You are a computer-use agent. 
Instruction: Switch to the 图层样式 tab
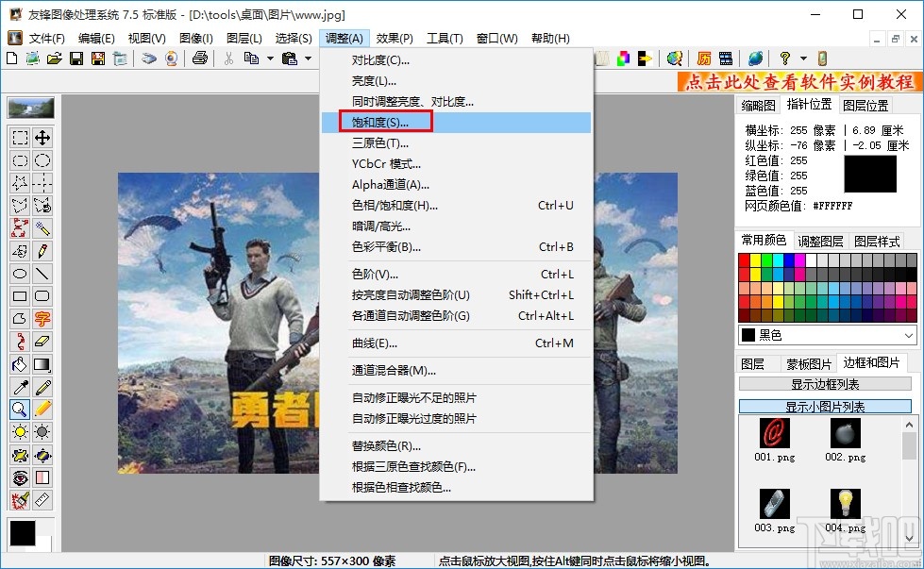(x=877, y=242)
